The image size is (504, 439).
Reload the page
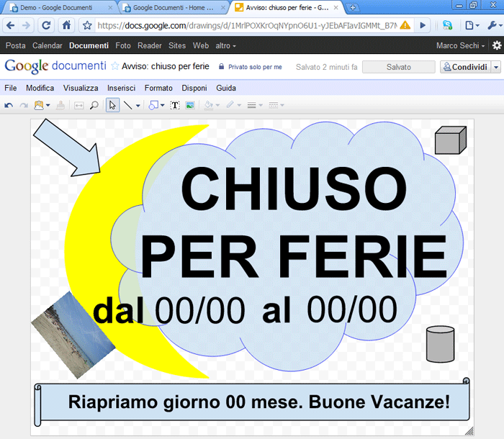(x=46, y=25)
